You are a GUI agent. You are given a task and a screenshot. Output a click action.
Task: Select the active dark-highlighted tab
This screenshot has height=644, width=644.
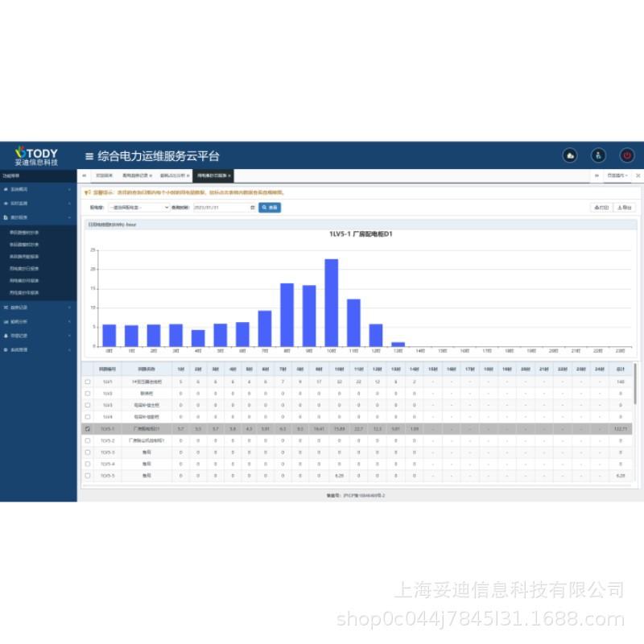(x=212, y=175)
